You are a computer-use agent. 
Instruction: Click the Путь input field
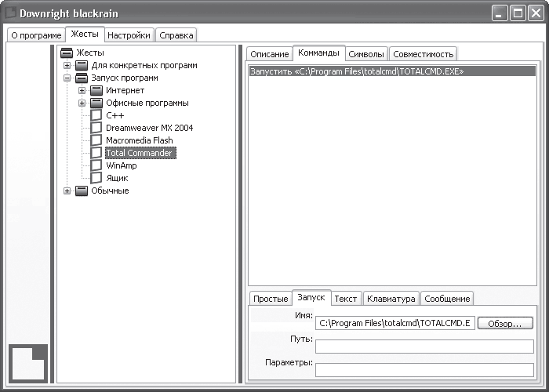click(x=424, y=347)
